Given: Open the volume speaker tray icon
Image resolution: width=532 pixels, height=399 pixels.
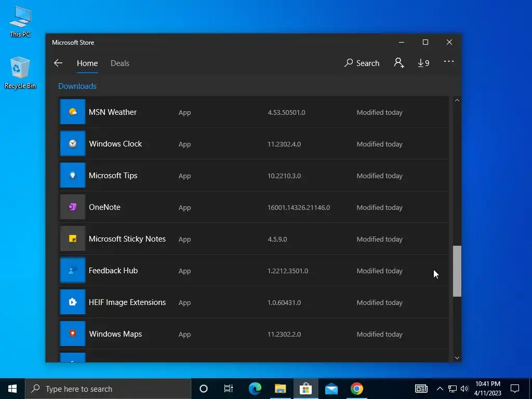Looking at the screenshot, I should [464, 389].
